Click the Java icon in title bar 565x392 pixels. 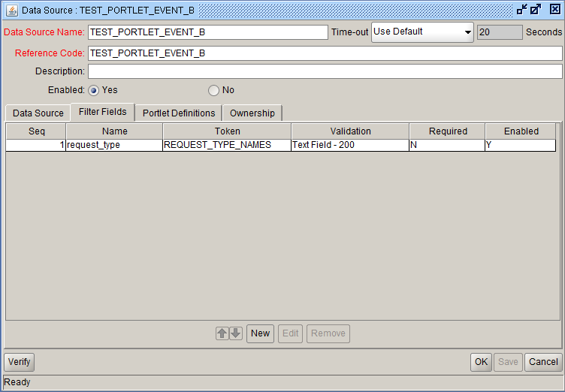pyautogui.click(x=11, y=10)
